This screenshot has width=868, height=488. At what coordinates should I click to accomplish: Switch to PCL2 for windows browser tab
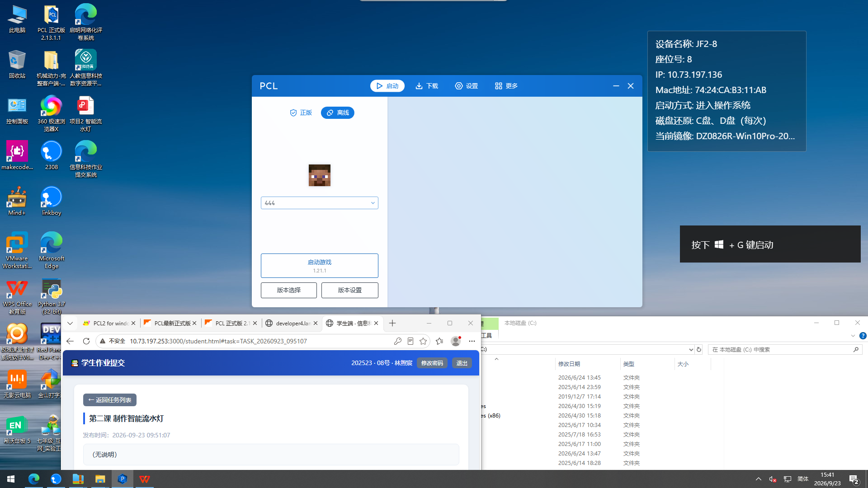pos(110,323)
